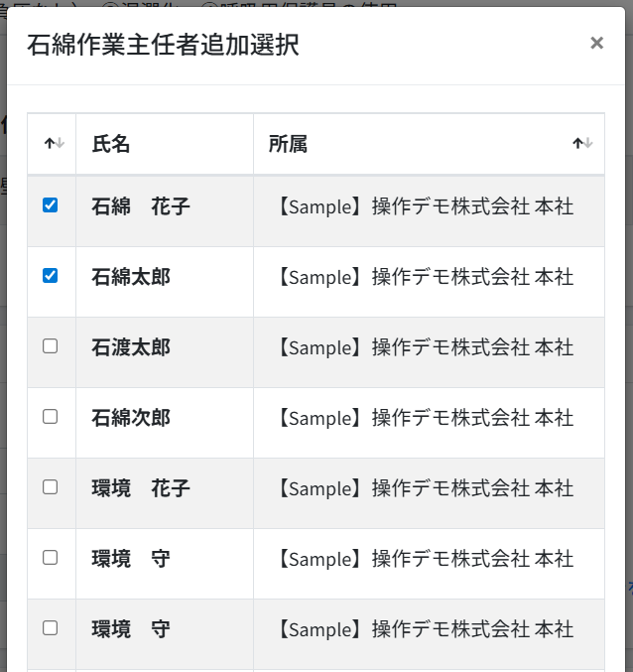633x672 pixels.
Task: Click the 石渡太郎 name entry
Action: click(x=130, y=348)
